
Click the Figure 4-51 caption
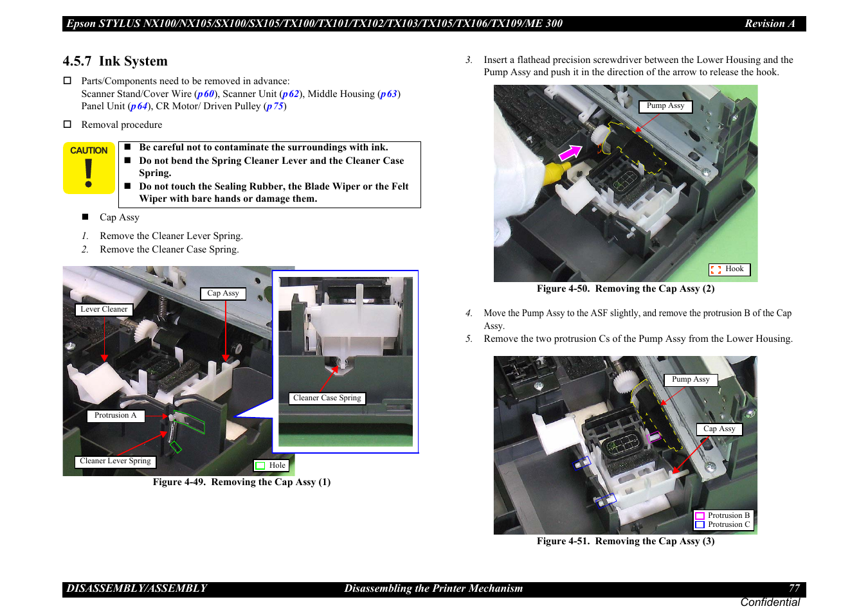click(626, 541)
